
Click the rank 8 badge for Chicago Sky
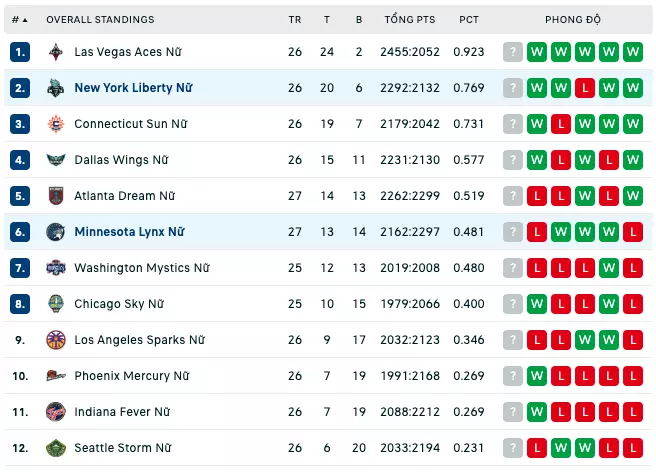click(x=20, y=304)
